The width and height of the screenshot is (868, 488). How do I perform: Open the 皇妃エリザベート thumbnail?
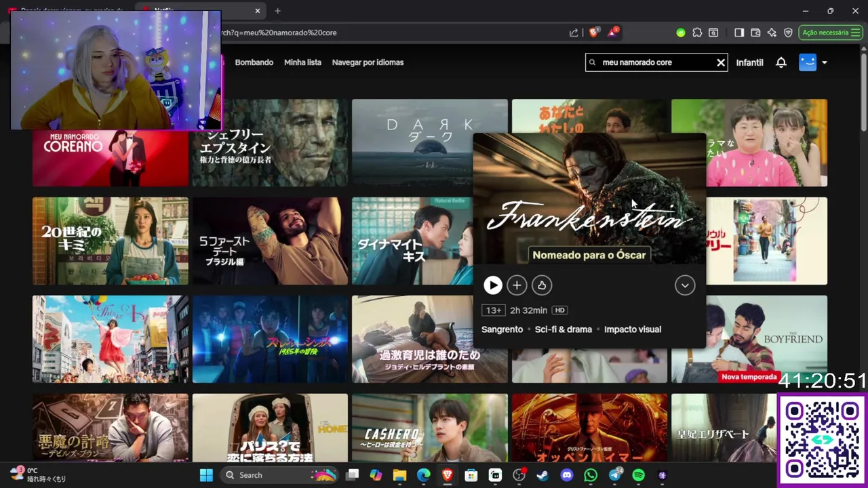click(724, 428)
